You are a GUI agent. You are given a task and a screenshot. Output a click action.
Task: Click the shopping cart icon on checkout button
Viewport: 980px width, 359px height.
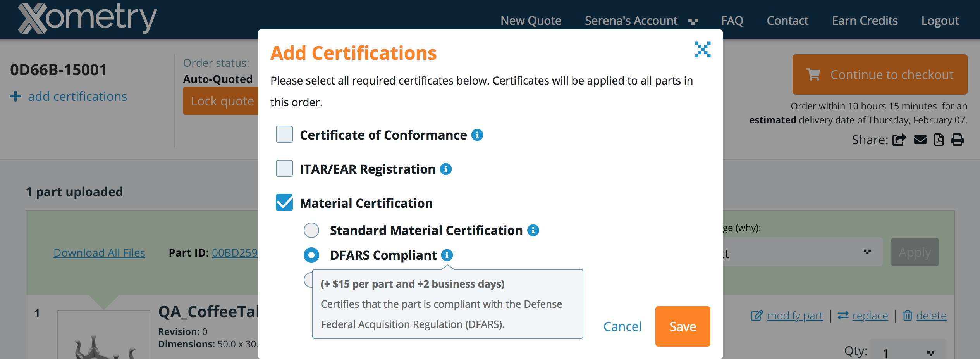pos(813,74)
